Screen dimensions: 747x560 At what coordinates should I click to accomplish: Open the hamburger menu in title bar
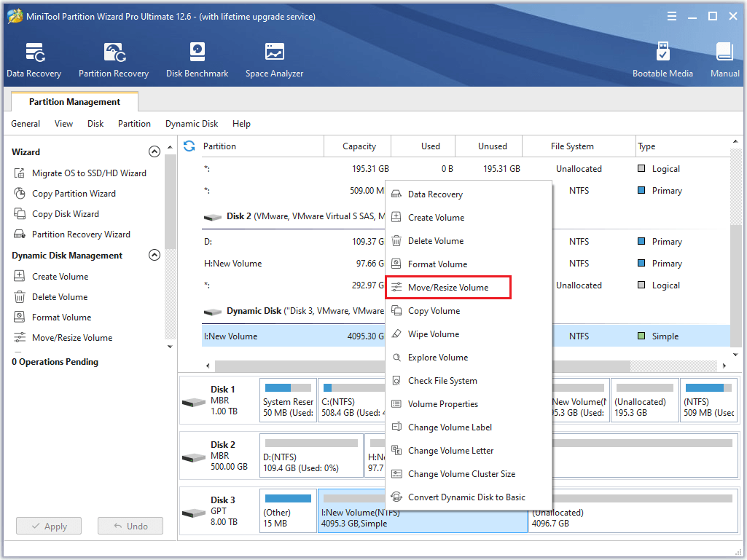click(672, 17)
